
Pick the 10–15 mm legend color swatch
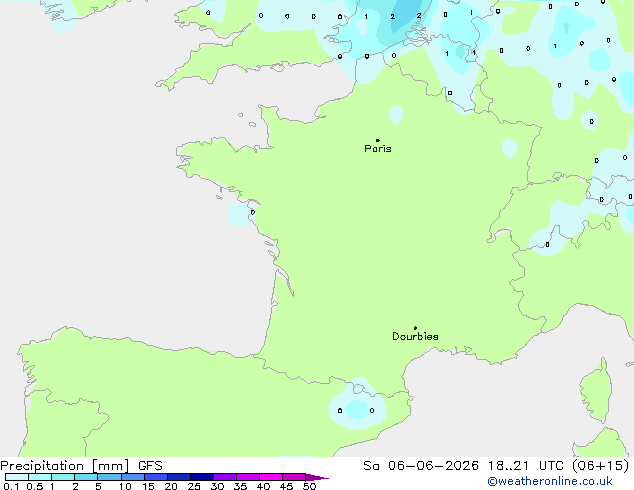click(133, 477)
